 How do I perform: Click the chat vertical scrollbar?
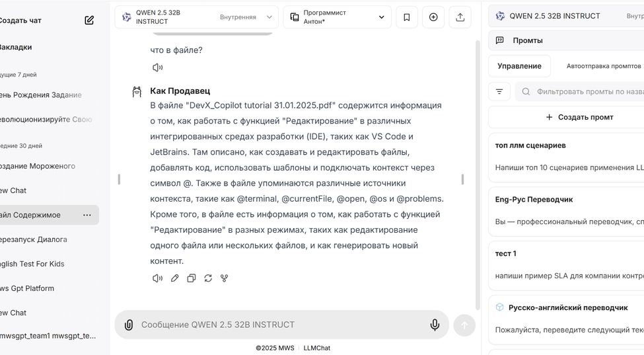coord(478,175)
